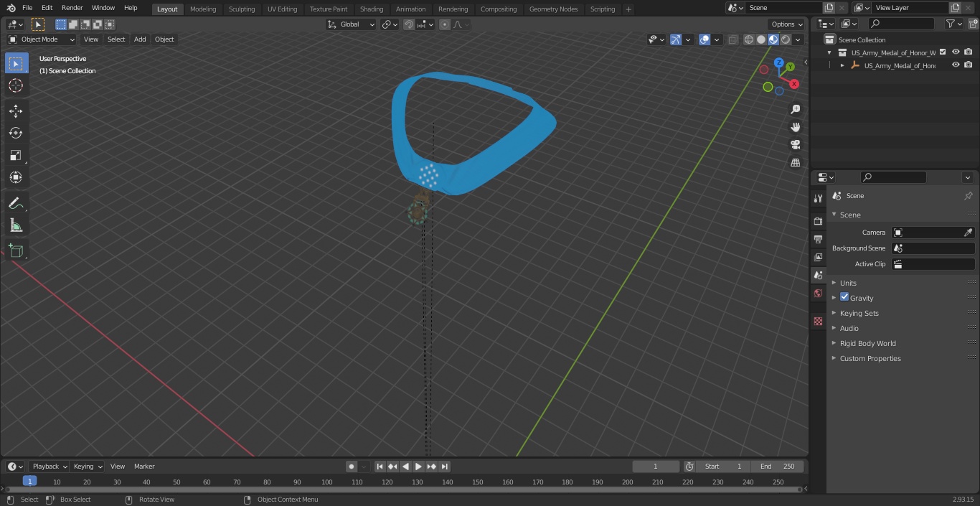
Task: Open the Global transform orientation dropdown
Action: pos(352,24)
